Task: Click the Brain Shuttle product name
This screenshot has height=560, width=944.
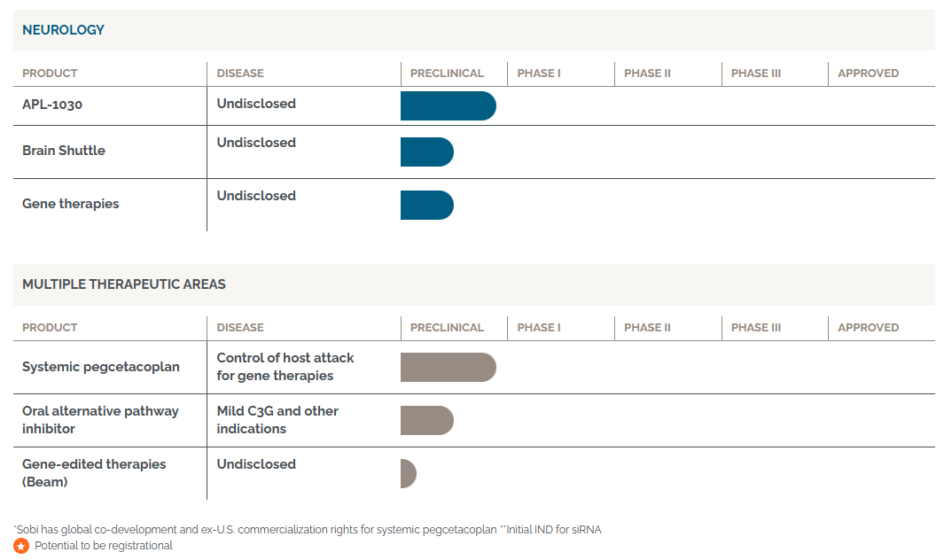Action: pos(64,151)
